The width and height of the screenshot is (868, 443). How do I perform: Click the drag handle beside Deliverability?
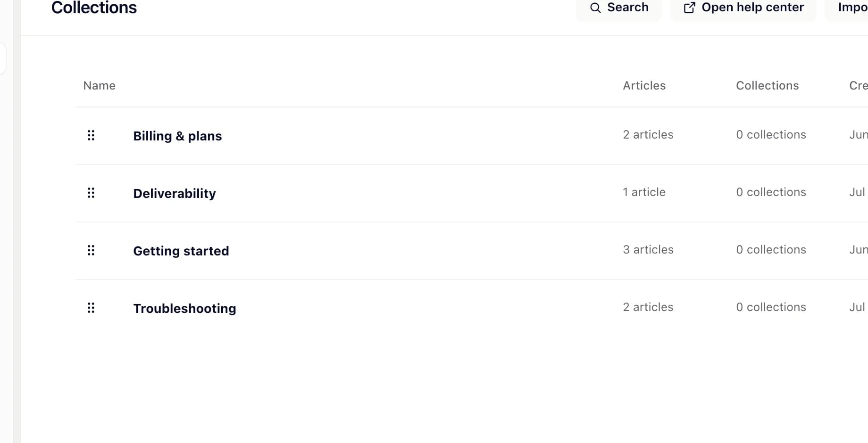91,193
